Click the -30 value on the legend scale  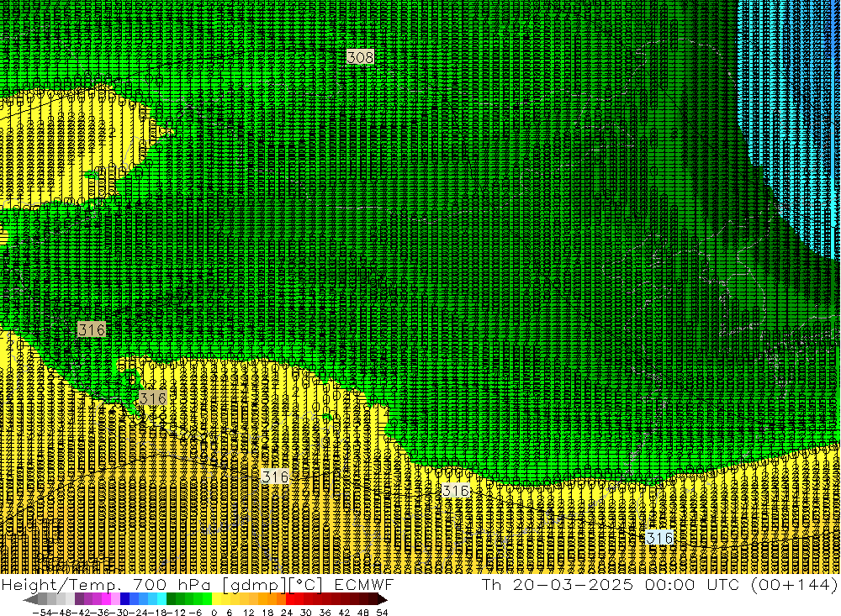[x=119, y=613]
